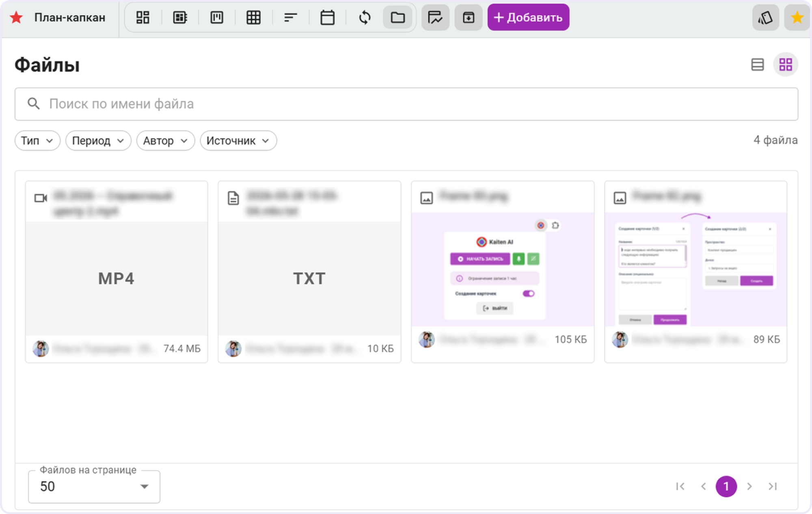Expand the Тип filter dropdown
This screenshot has height=514, width=812.
37,141
